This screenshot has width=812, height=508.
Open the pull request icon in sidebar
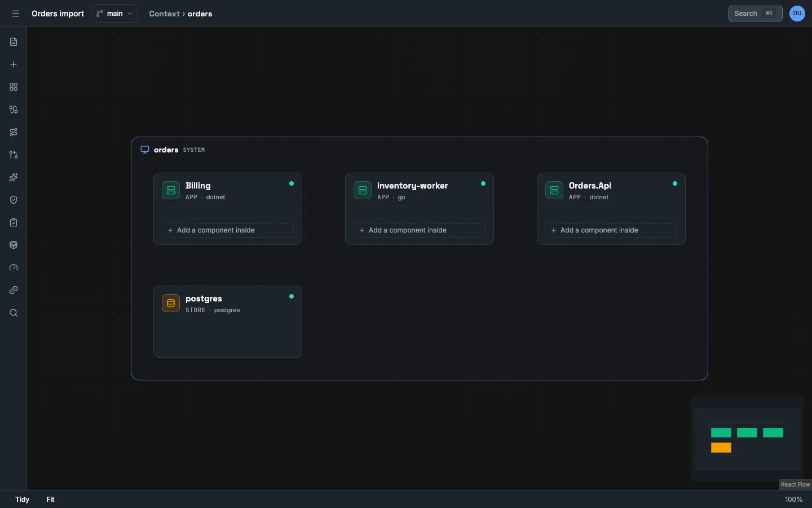pos(14,155)
